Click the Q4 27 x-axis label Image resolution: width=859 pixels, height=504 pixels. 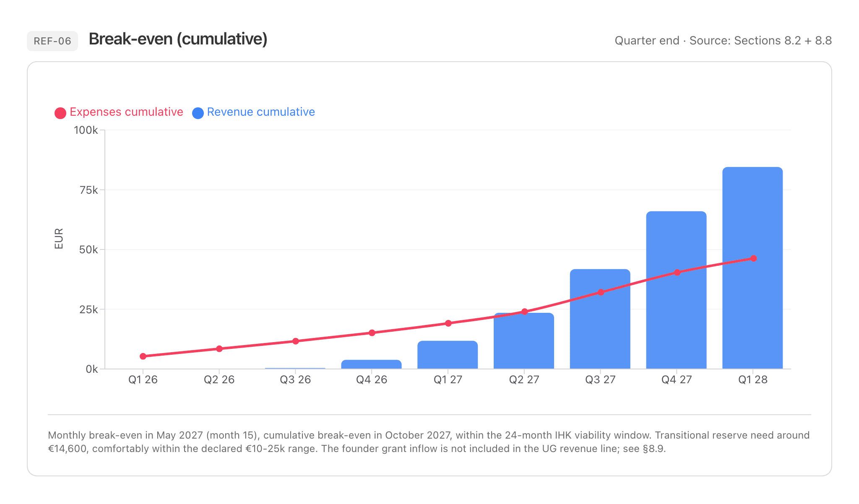[x=677, y=380]
